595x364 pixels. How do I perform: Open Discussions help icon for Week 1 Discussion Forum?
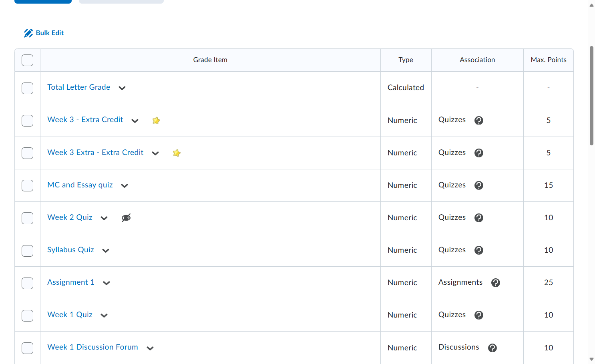pyautogui.click(x=492, y=348)
